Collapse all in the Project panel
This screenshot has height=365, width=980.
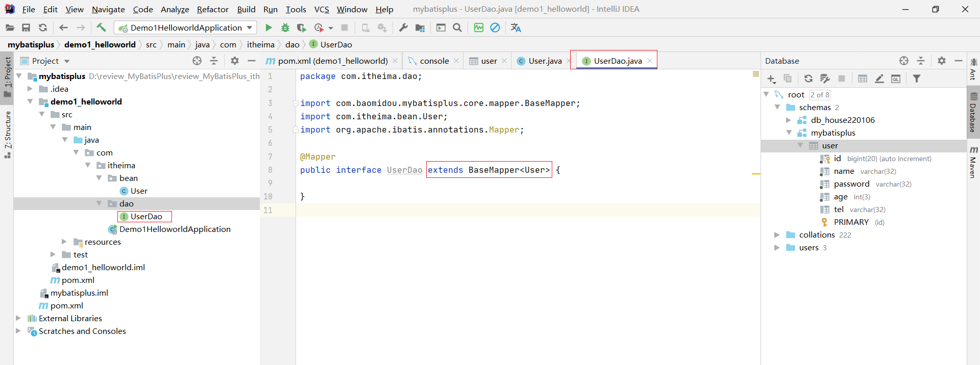coord(214,61)
